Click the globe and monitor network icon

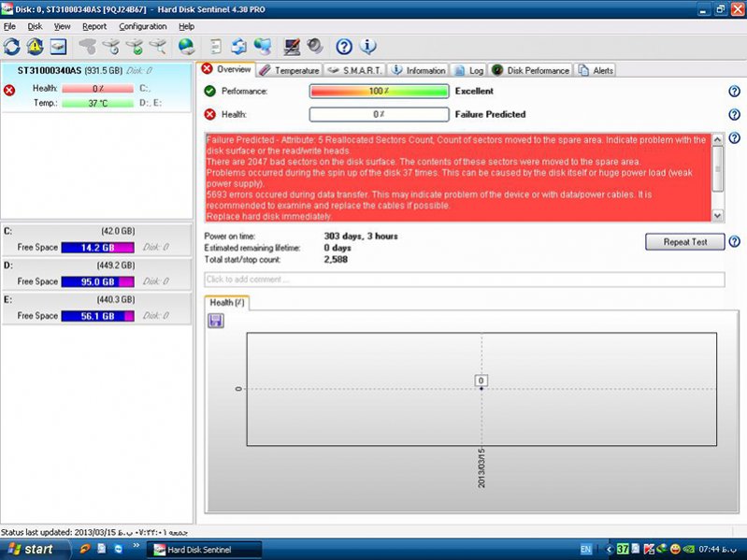click(x=263, y=47)
